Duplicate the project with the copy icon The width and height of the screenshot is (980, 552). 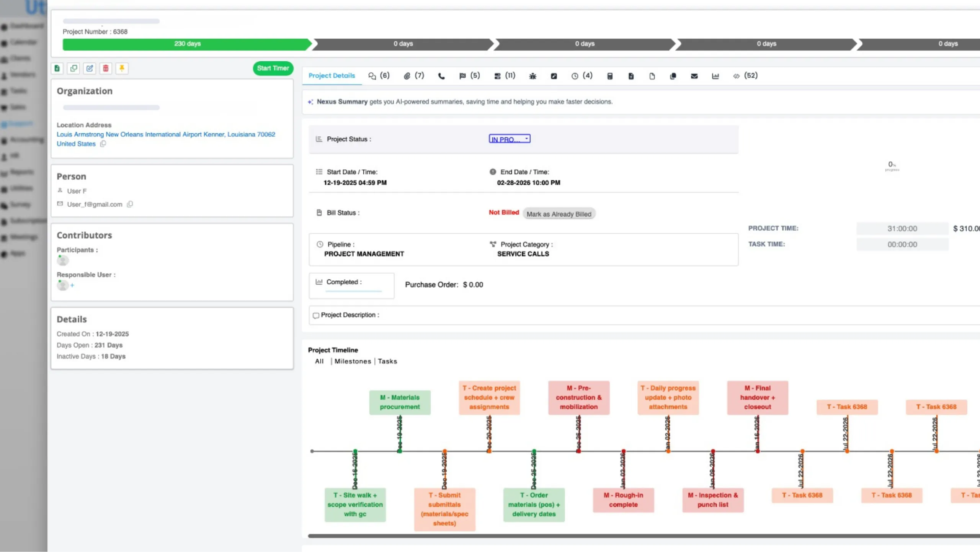coord(73,68)
